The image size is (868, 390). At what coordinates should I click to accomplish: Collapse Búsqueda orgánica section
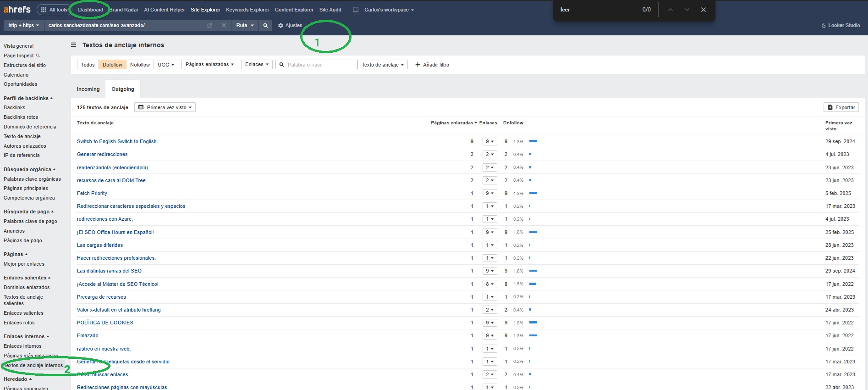point(29,169)
